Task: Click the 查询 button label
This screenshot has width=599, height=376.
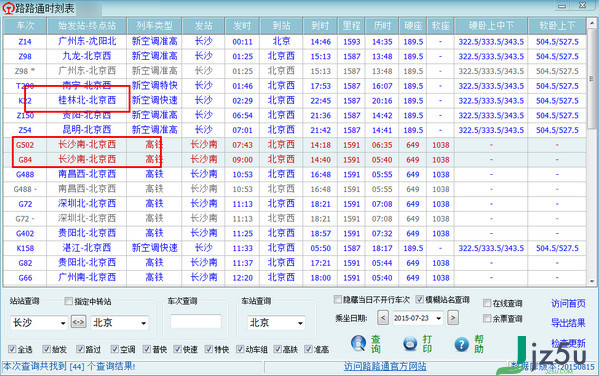Action: coord(376,344)
